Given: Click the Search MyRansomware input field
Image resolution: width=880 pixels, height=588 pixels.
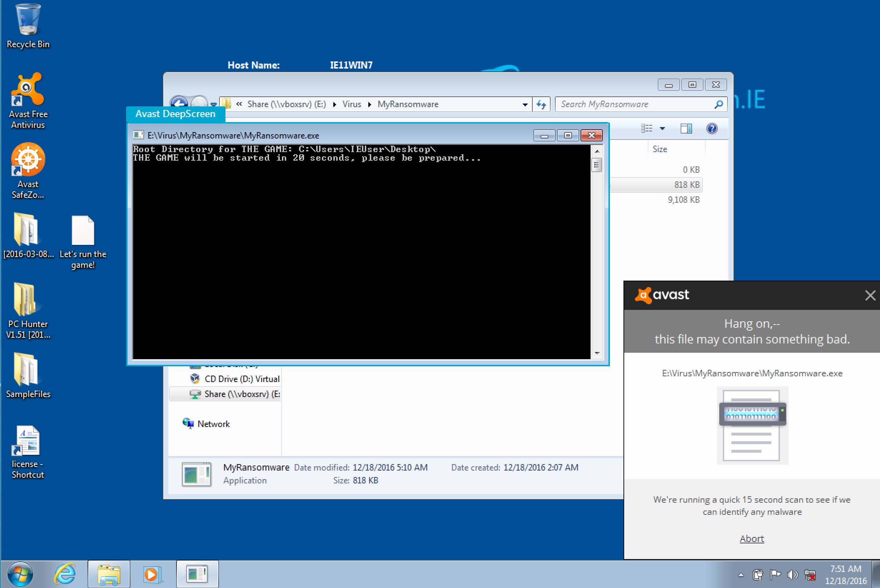Looking at the screenshot, I should [634, 104].
